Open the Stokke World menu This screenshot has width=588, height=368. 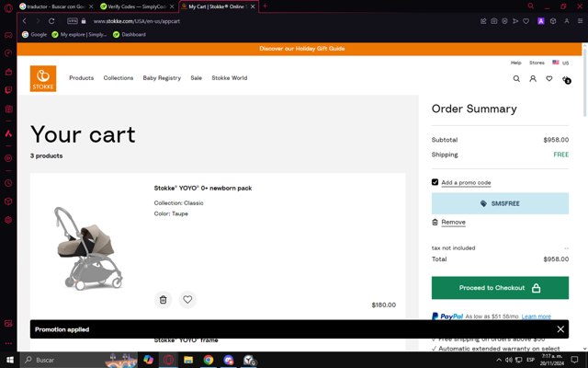pyautogui.click(x=230, y=78)
